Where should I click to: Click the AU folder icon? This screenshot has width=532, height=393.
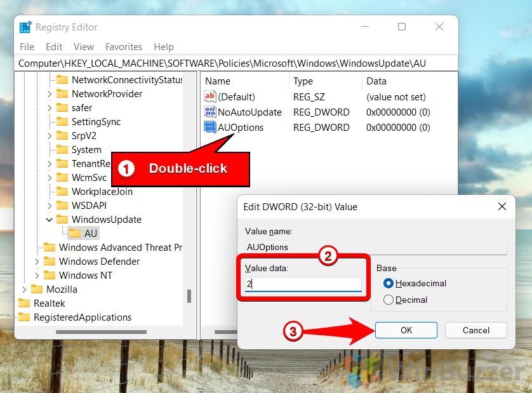tap(75, 234)
